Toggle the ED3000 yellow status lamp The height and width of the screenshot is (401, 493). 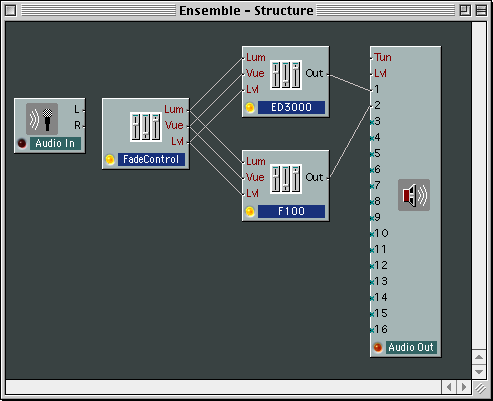pyautogui.click(x=250, y=107)
